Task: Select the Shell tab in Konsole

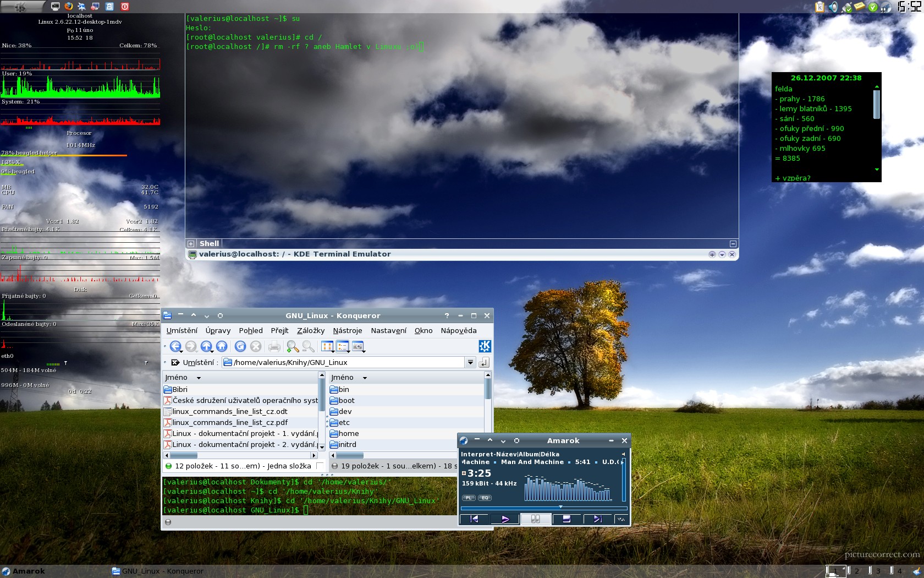Action: point(209,243)
